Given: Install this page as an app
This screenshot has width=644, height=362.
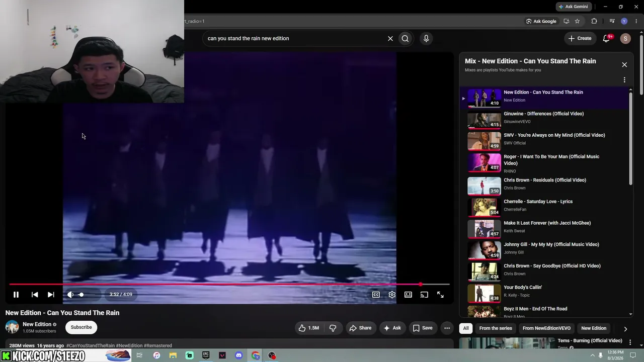Looking at the screenshot, I should 567,21.
